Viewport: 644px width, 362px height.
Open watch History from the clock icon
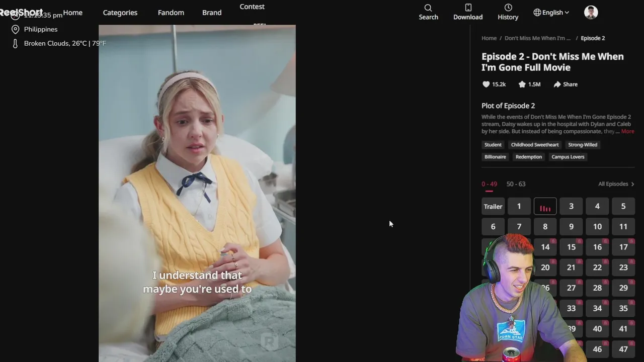pyautogui.click(x=508, y=12)
